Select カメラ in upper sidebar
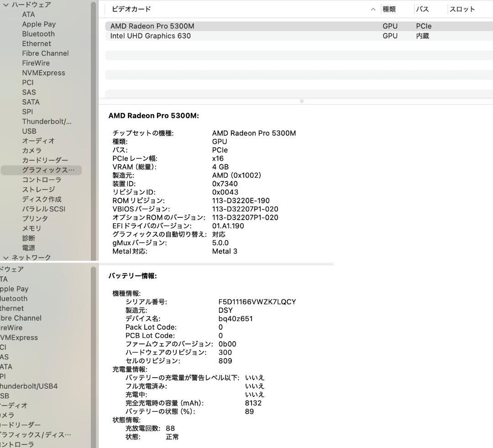Viewport: 493px width, 448px height. tap(32, 151)
